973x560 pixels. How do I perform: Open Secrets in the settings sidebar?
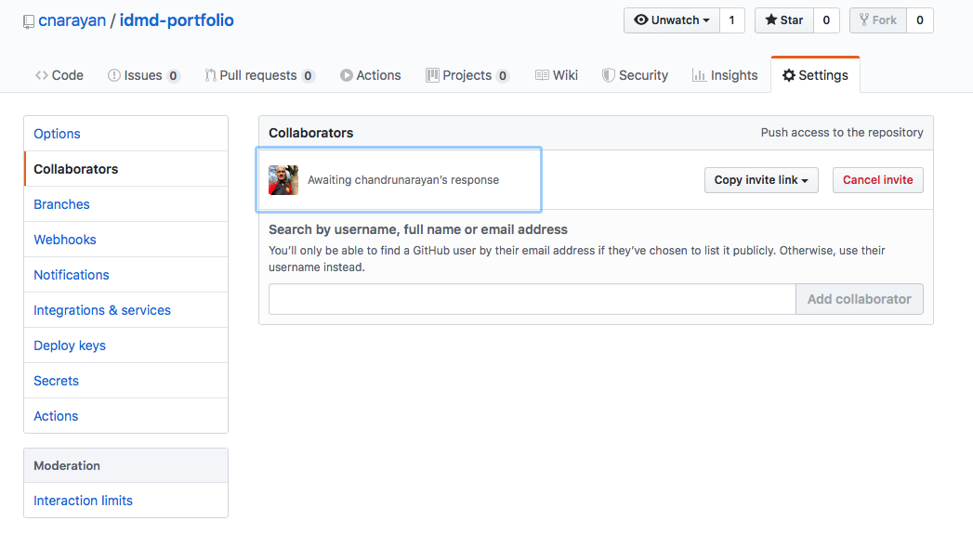[x=126, y=381]
